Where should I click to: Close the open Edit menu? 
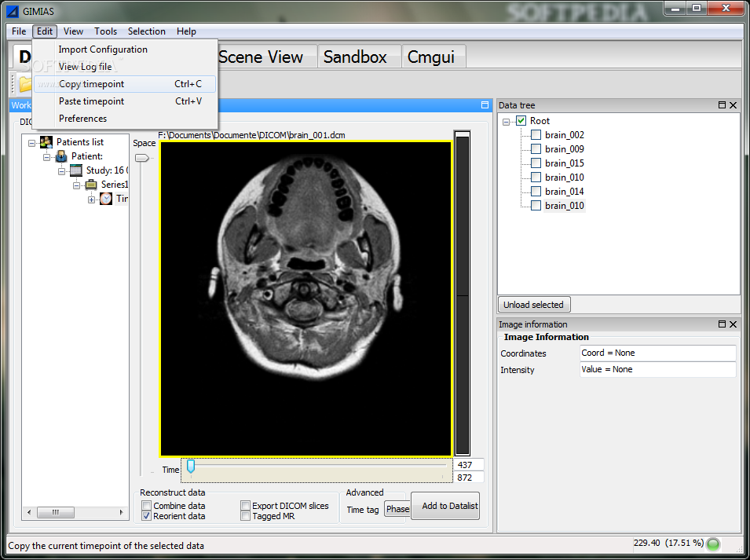click(45, 31)
